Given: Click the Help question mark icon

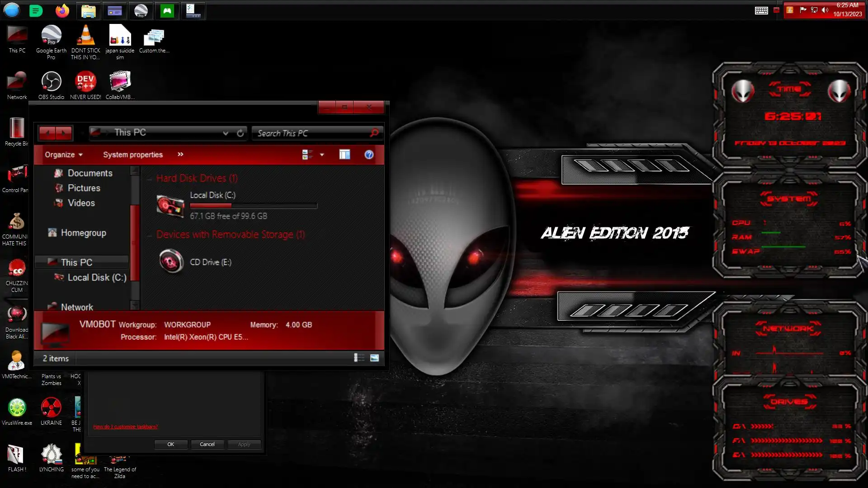Looking at the screenshot, I should click(x=369, y=155).
